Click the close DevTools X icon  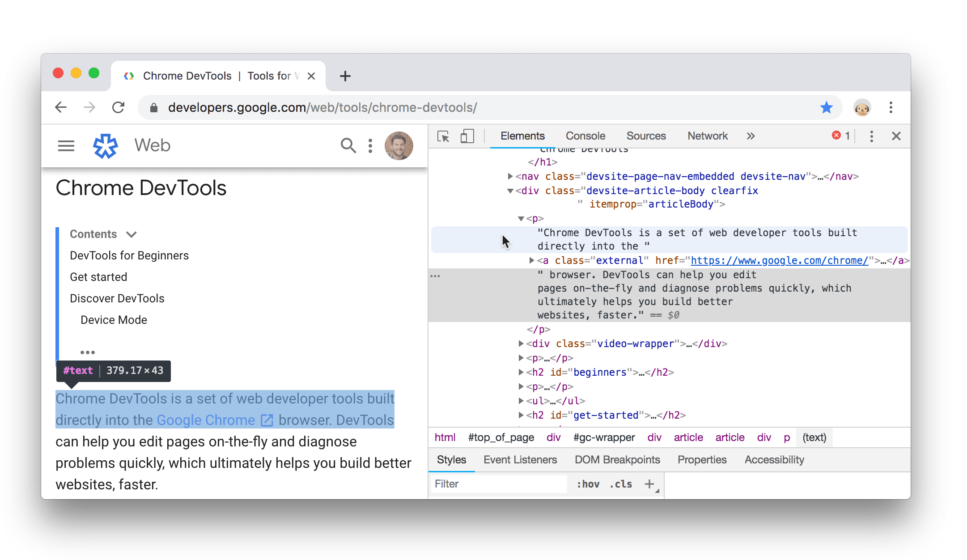point(896,137)
